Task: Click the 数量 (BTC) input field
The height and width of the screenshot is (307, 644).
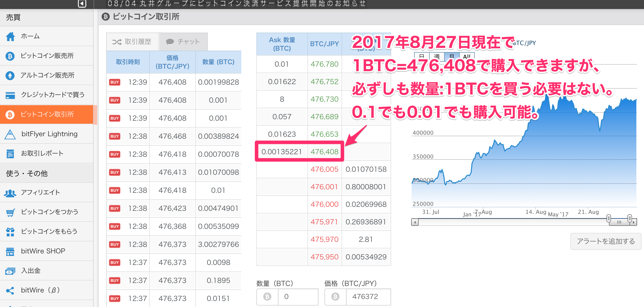Action: pyautogui.click(x=298, y=297)
